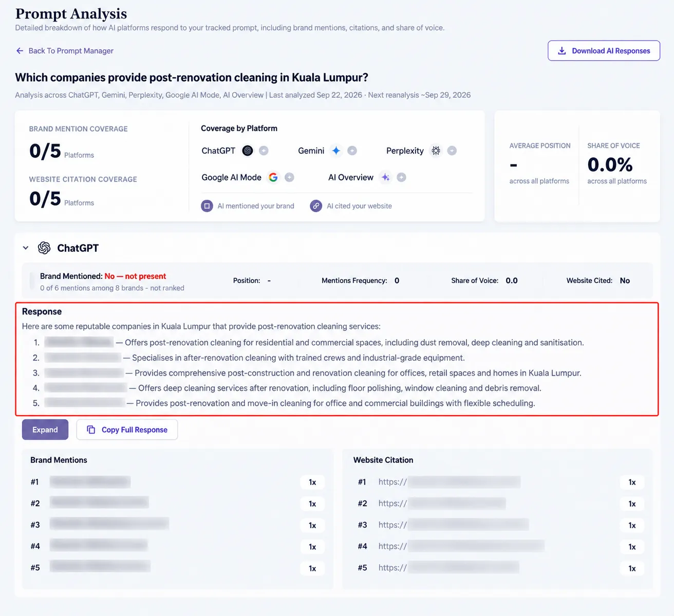Click the Website Citation Coverage 0/5 value

(x=45, y=199)
